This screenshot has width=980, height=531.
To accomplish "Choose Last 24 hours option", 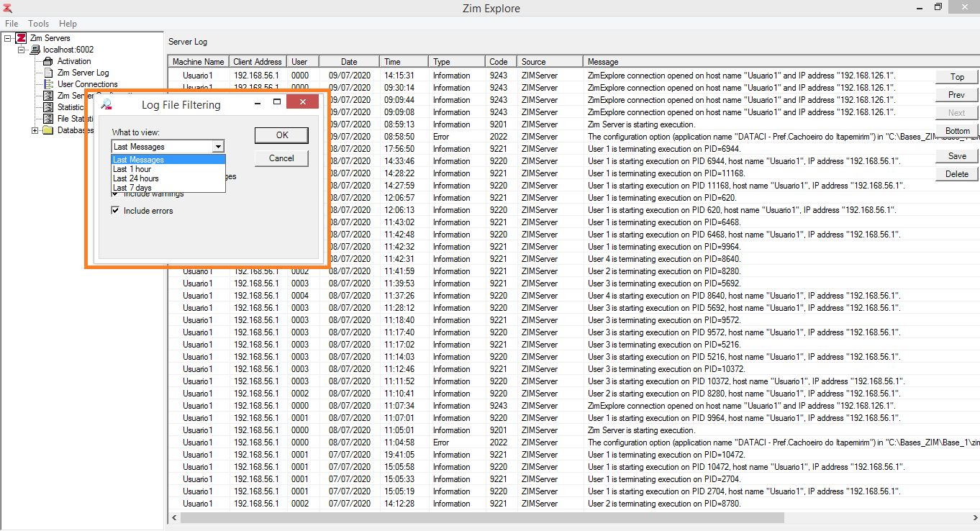I will click(x=168, y=178).
